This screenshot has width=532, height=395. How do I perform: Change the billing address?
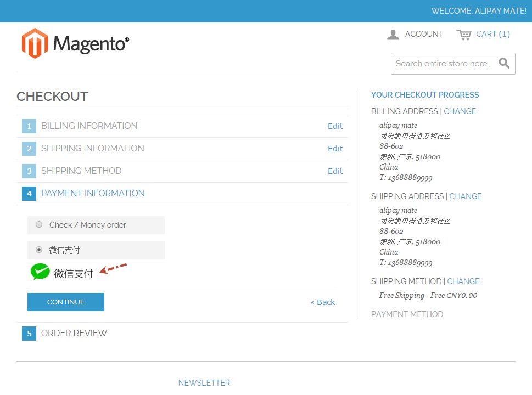click(460, 111)
